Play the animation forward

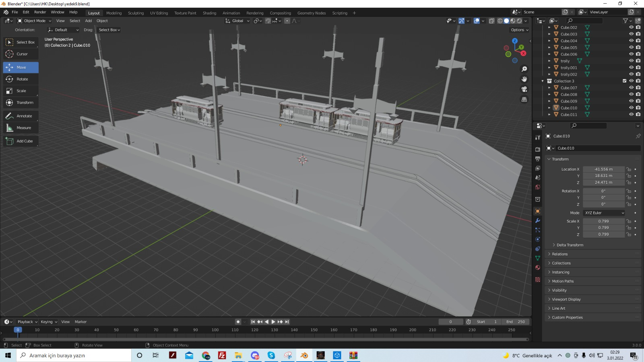(x=273, y=322)
